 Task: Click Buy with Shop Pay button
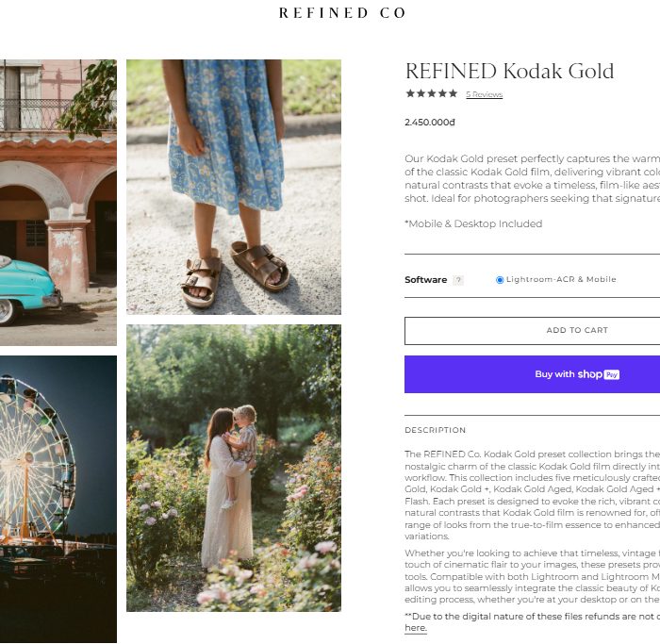(577, 374)
